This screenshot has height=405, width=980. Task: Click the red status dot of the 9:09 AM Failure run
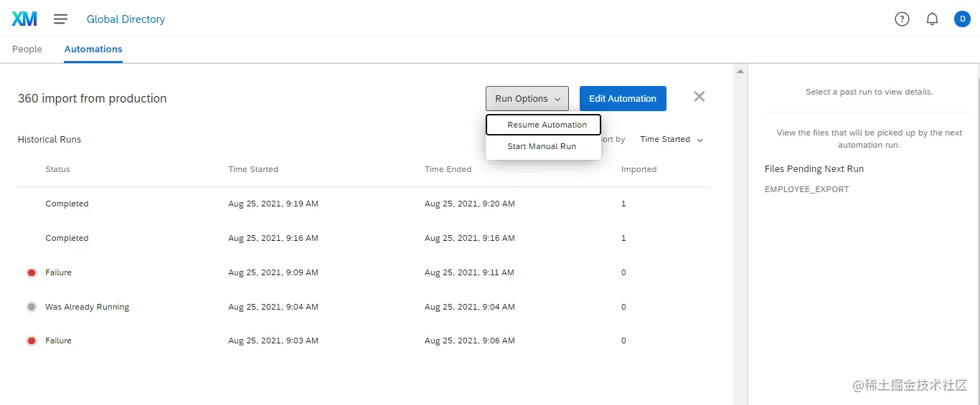click(32, 272)
